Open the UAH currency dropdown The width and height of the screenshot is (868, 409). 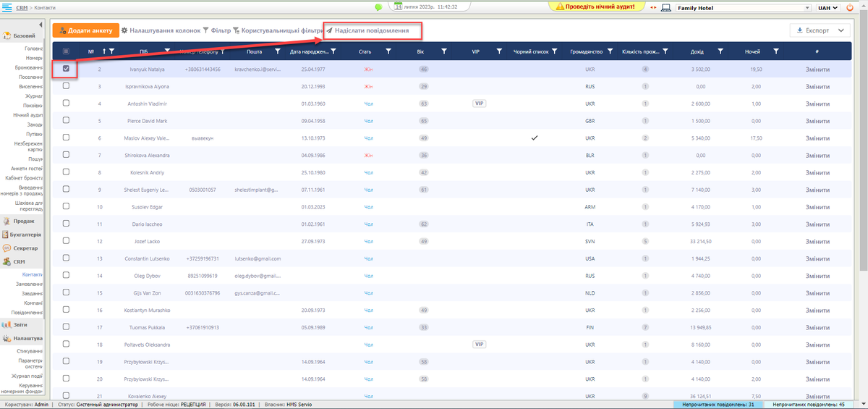pos(827,7)
